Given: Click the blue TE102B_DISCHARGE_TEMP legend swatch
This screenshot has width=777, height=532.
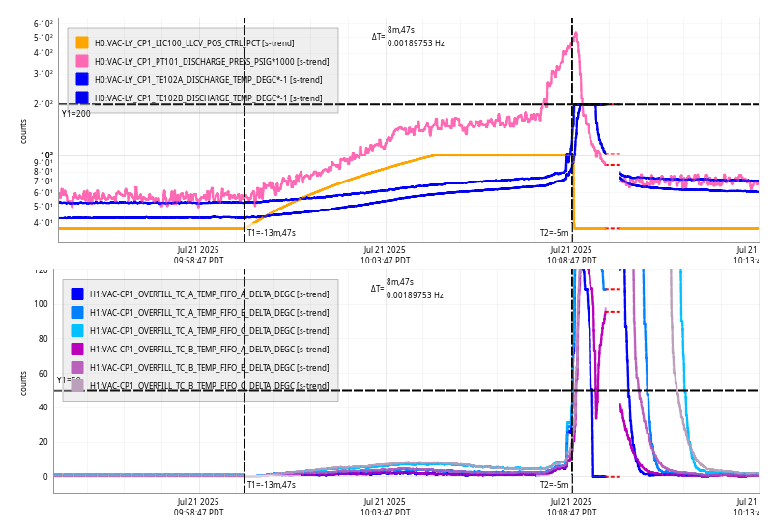Looking at the screenshot, I should coord(82,98).
